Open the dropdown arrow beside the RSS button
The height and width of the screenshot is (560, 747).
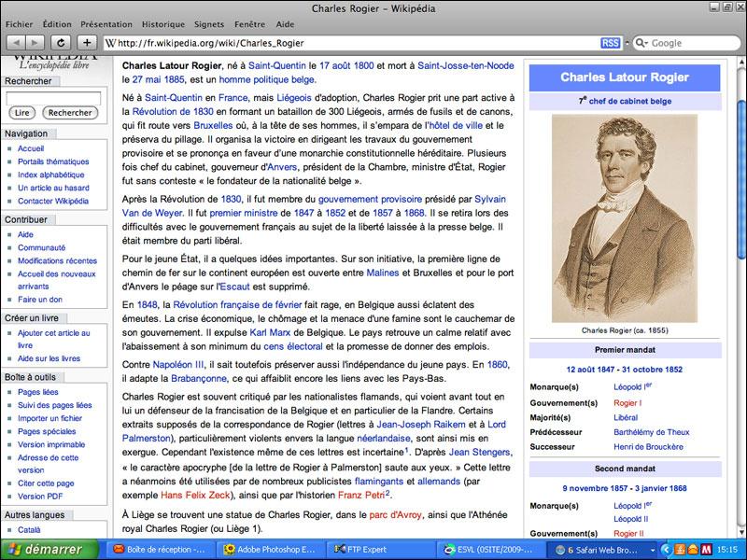click(627, 43)
